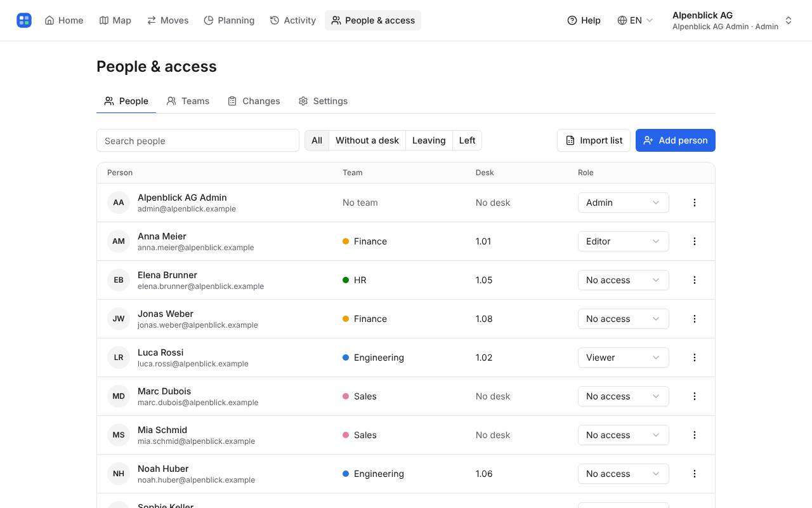The width and height of the screenshot is (812, 508).
Task: Switch to the Teams tab
Action: [x=188, y=101]
